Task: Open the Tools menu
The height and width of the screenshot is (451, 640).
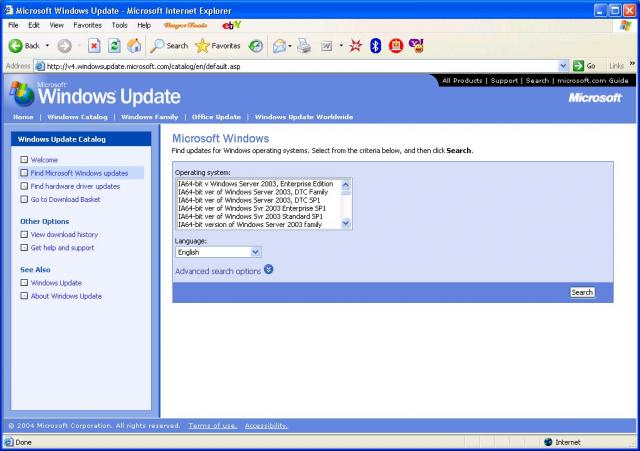Action: [120, 25]
